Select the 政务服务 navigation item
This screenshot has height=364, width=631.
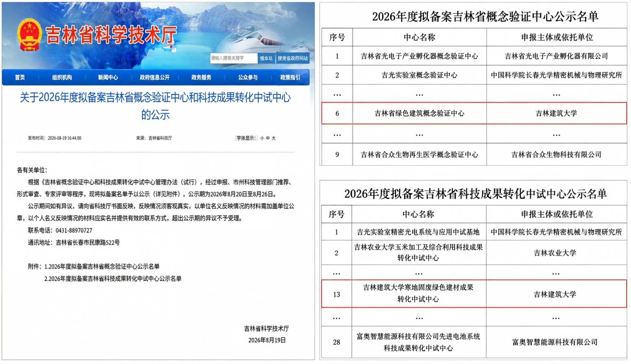click(x=201, y=77)
